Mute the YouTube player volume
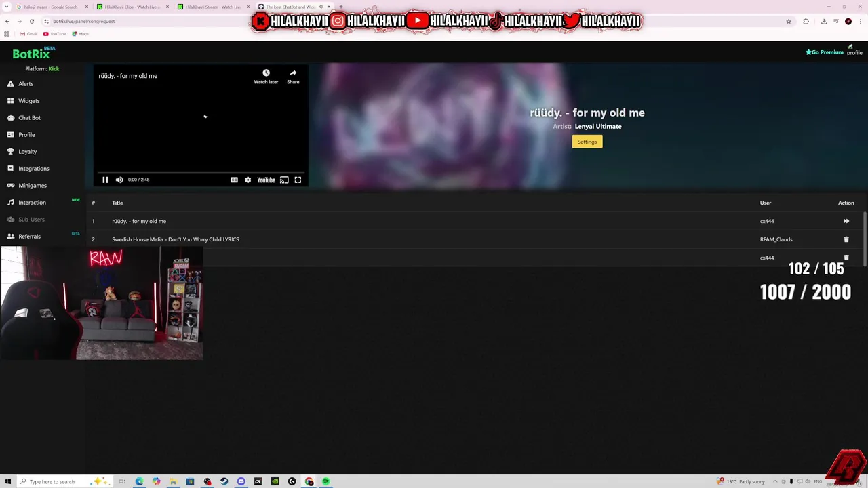 tap(119, 180)
